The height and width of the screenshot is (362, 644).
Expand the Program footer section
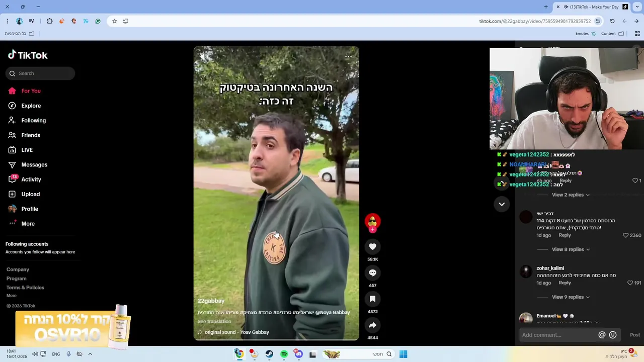[x=17, y=279]
